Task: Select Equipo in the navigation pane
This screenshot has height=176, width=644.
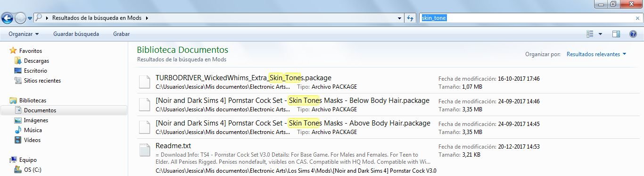Action: tap(28, 159)
